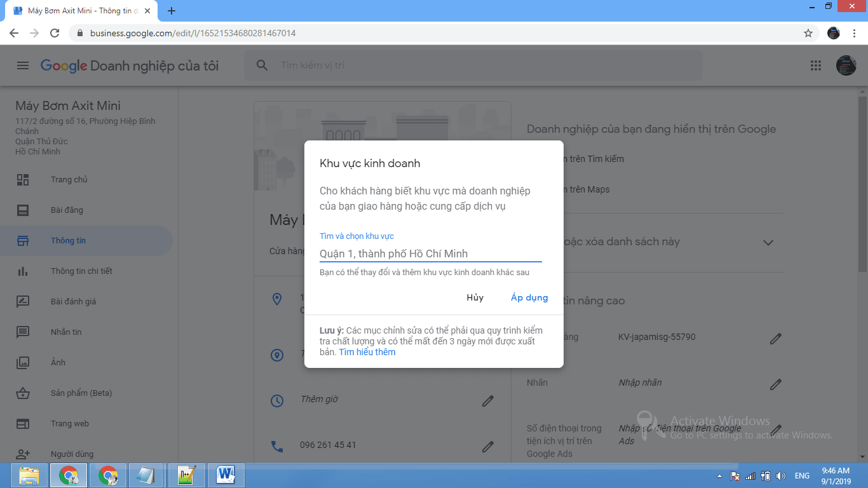Click the Google account avatar in the header

[x=846, y=65]
